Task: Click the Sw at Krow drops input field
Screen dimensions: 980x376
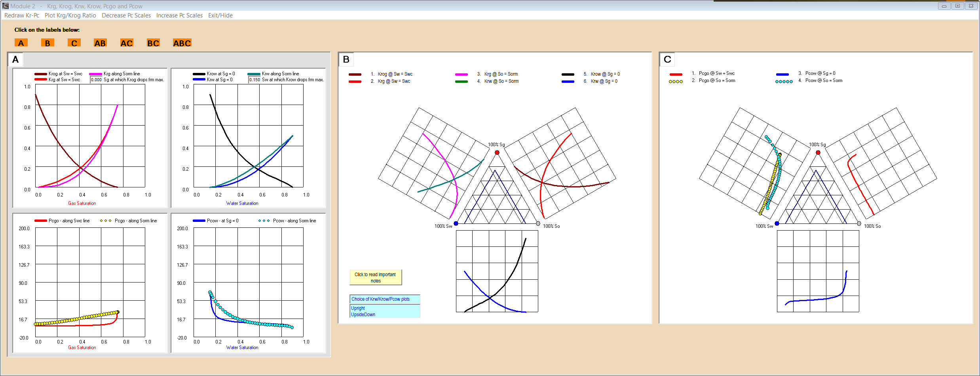Action: (254, 80)
